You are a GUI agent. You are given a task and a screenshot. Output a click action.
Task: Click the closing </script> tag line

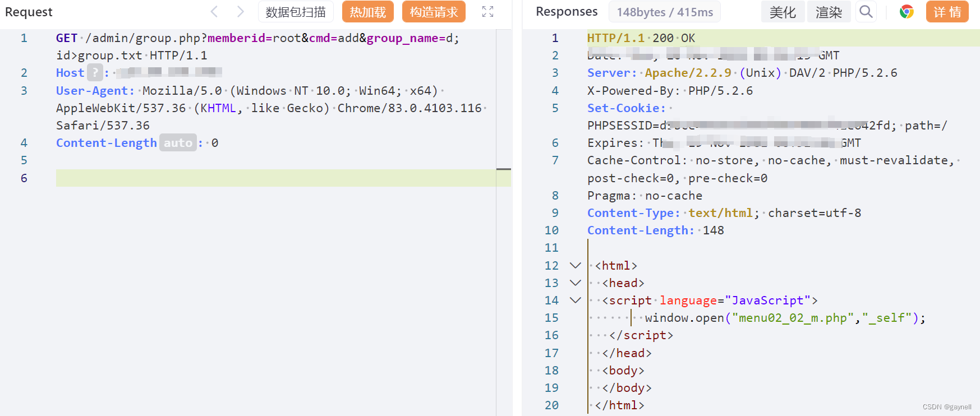pyautogui.click(x=641, y=335)
